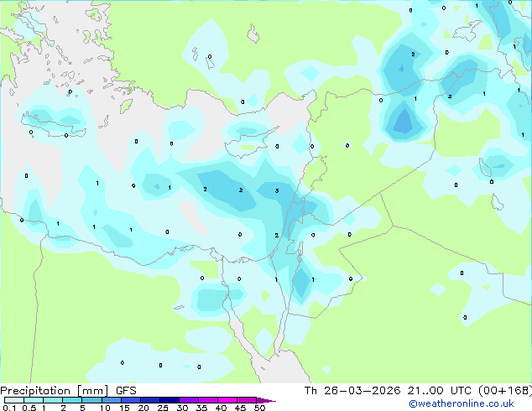Choose the 40–45 mm magenta legend swatch

click(227, 400)
